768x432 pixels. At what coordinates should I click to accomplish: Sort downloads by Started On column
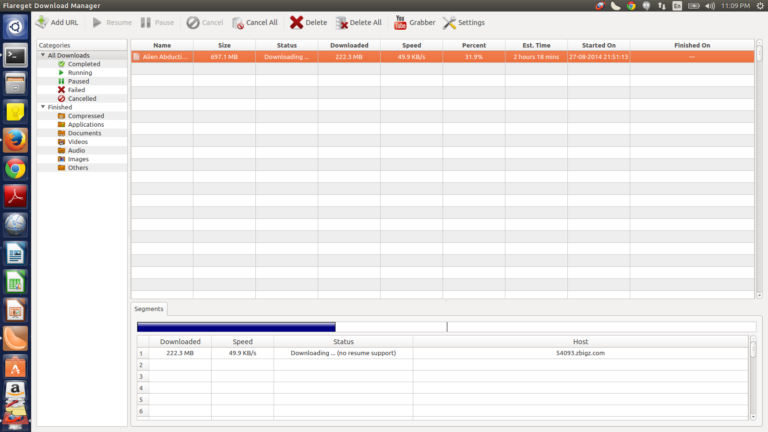(599, 45)
